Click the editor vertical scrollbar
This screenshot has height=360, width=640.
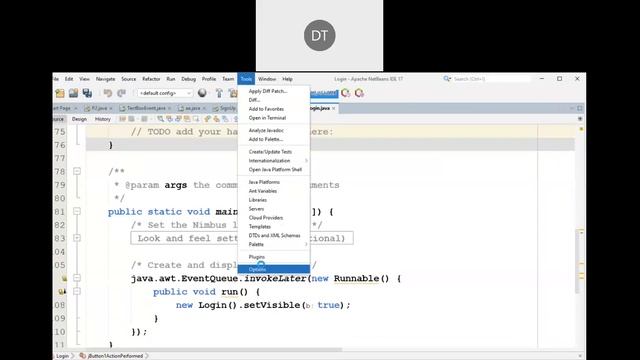(578, 261)
